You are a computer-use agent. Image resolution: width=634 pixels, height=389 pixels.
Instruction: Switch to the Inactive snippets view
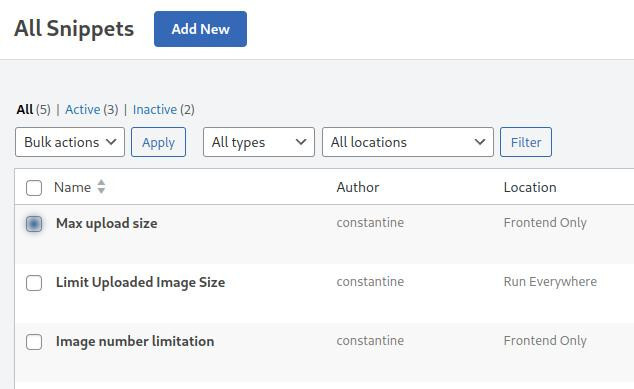pyautogui.click(x=155, y=110)
